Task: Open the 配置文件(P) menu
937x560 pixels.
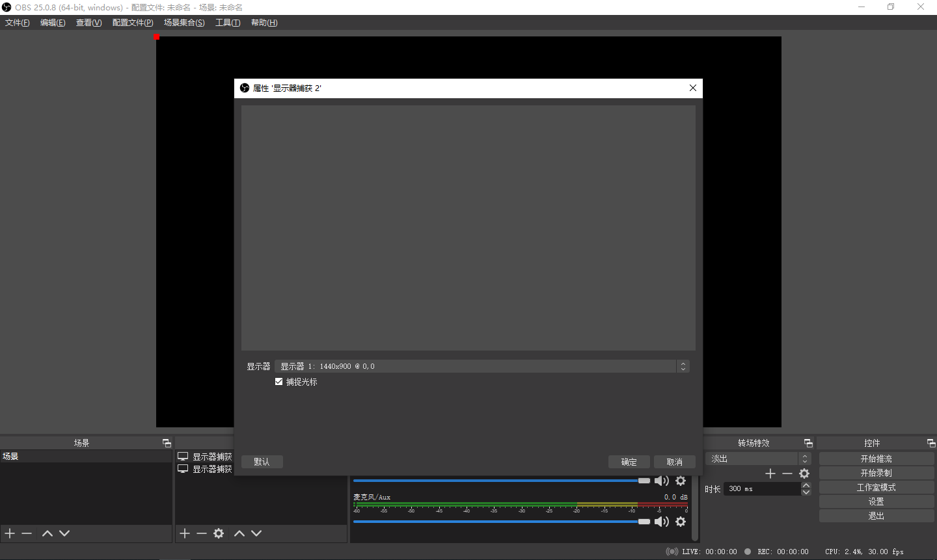Action: (x=133, y=23)
